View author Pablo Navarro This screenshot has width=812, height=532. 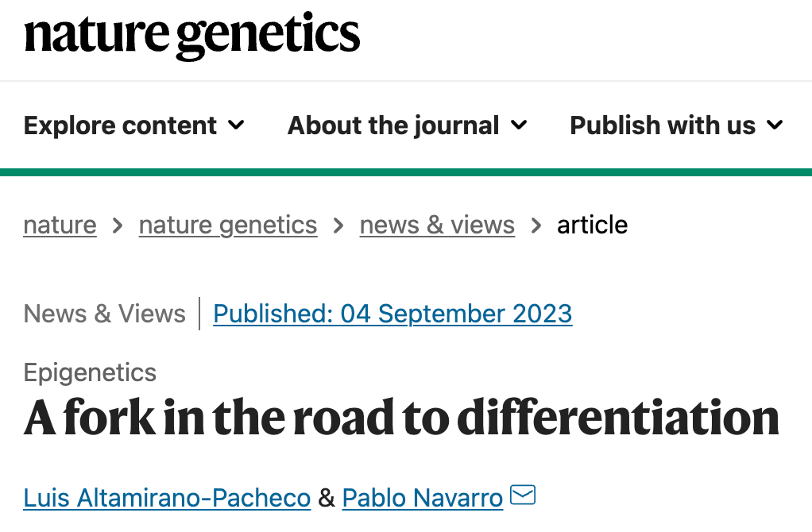tap(423, 498)
